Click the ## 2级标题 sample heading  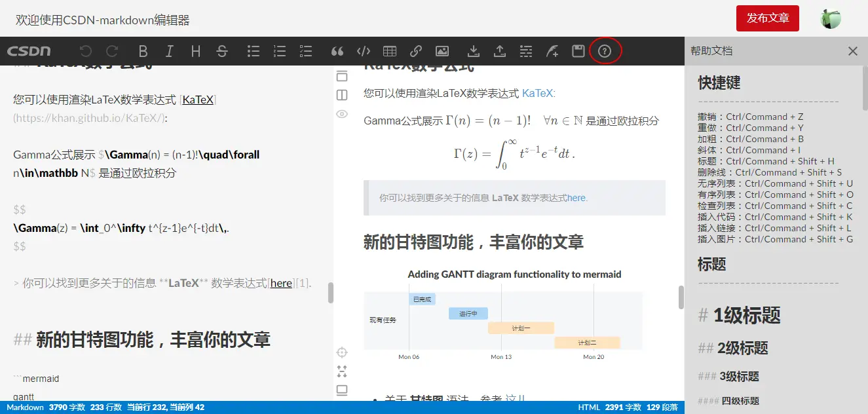click(x=733, y=348)
